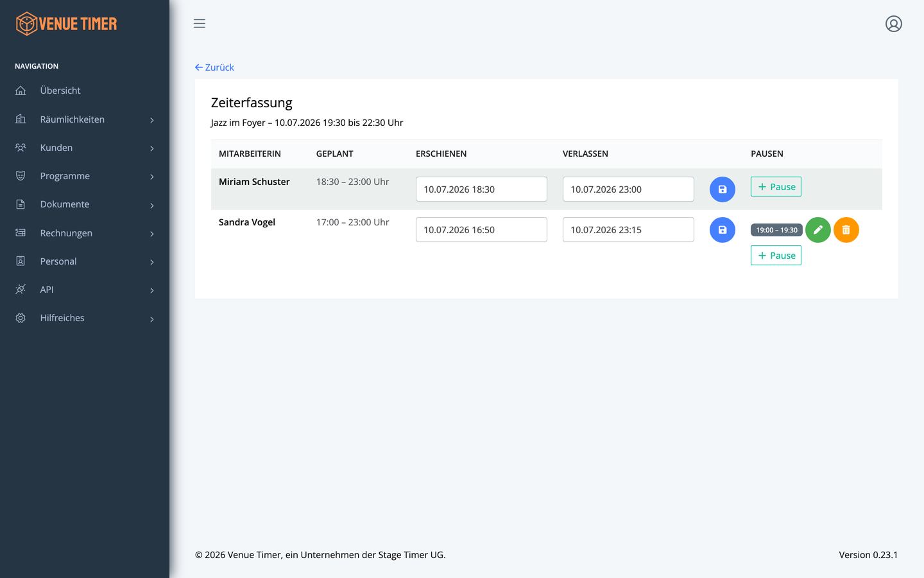Expand Programme submenu chevron

point(152,177)
